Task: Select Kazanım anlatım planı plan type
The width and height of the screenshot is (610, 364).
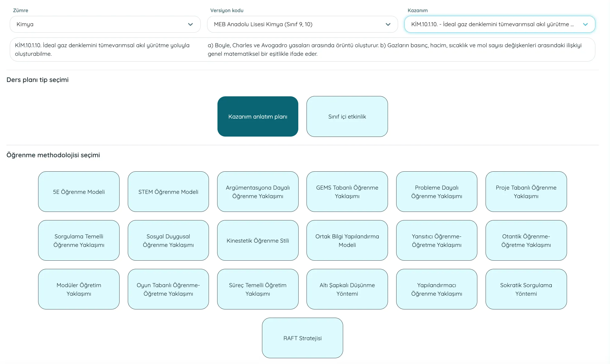Action: [258, 116]
